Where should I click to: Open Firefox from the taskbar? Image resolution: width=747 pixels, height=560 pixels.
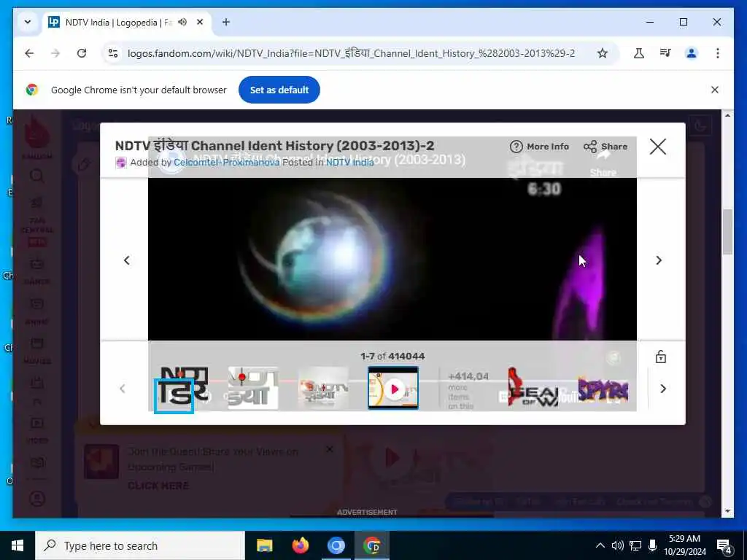[x=300, y=545]
